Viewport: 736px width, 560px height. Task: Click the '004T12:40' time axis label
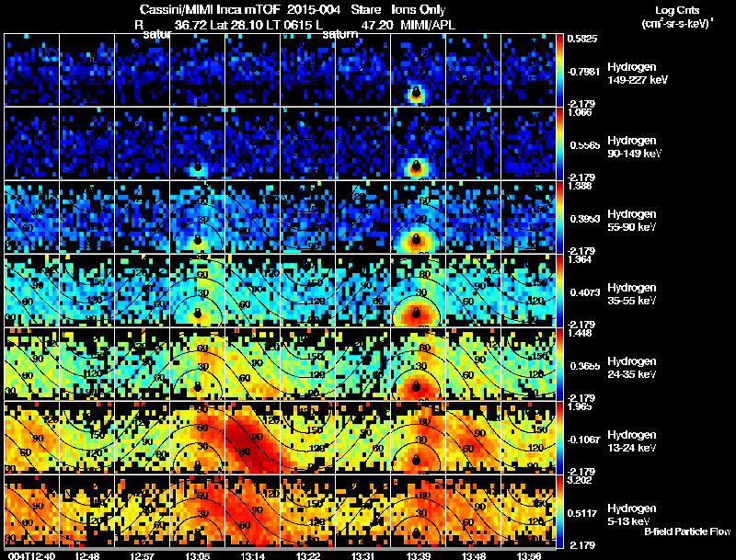32,555
